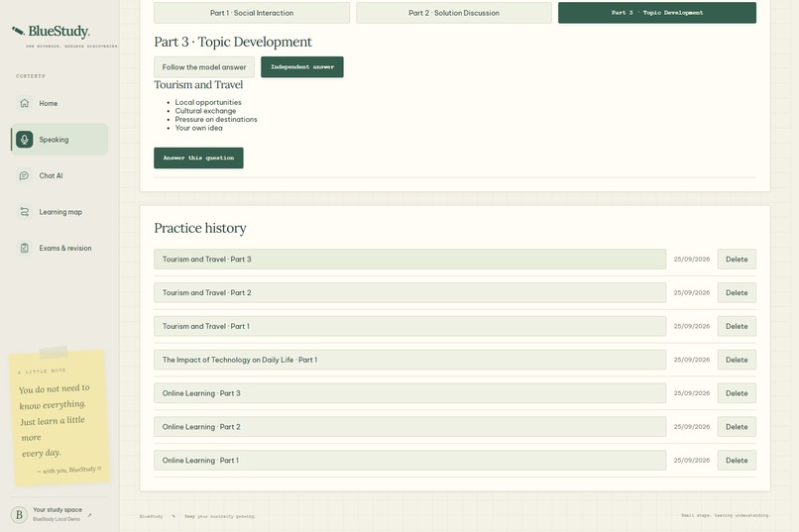Image resolution: width=799 pixels, height=532 pixels.
Task: Open the Speaking section label
Action: (54, 140)
